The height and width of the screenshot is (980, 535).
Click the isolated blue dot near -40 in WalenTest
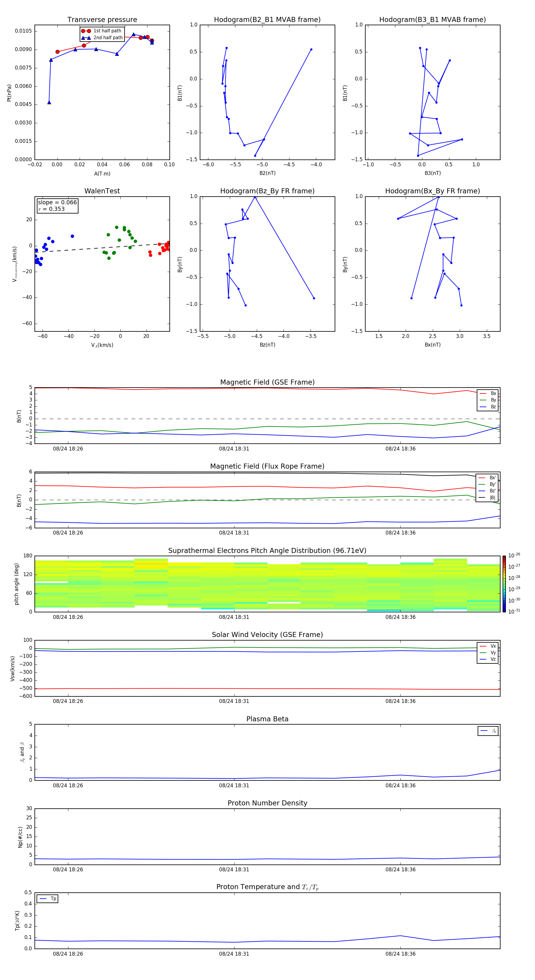point(72,236)
